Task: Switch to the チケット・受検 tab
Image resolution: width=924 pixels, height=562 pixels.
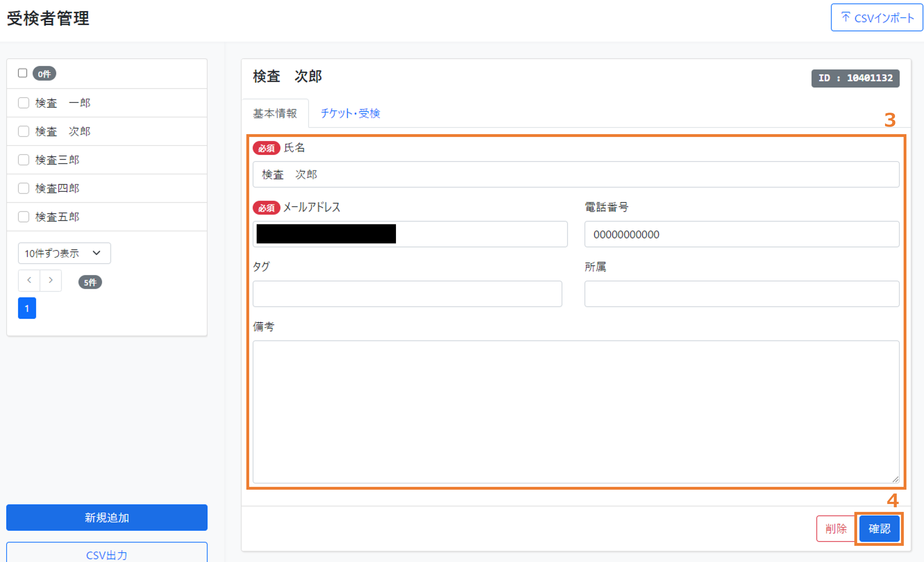Action: click(x=350, y=113)
